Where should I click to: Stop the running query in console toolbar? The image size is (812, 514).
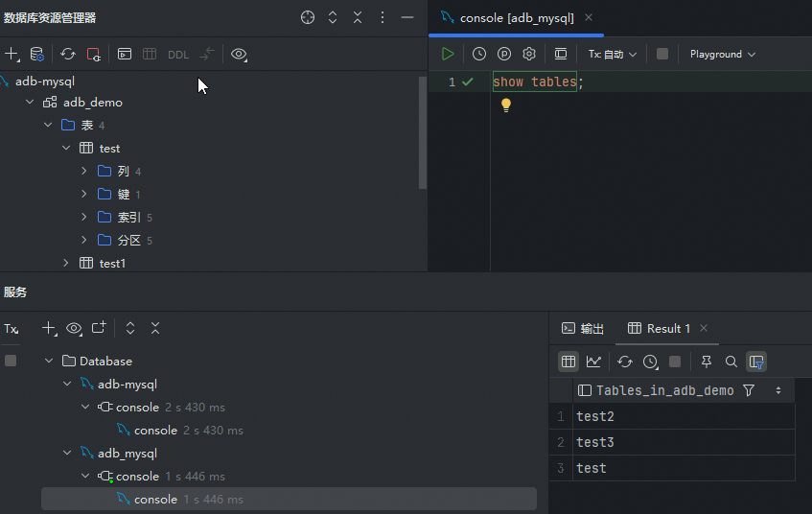tap(661, 54)
